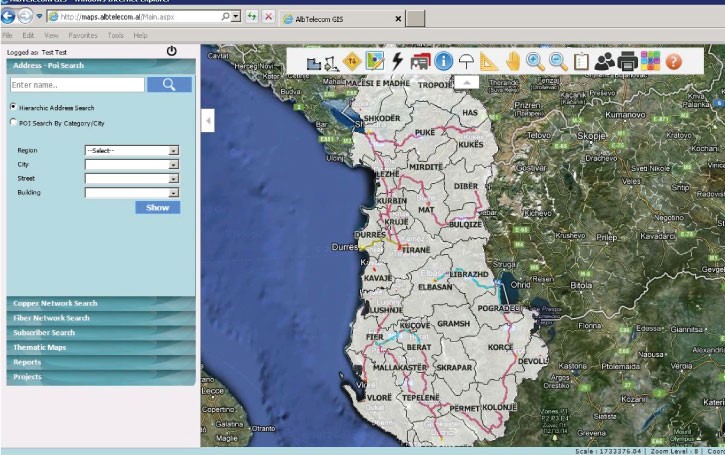Click the green refresh arrows icon
This screenshot has height=455, width=725.
(x=252, y=17)
